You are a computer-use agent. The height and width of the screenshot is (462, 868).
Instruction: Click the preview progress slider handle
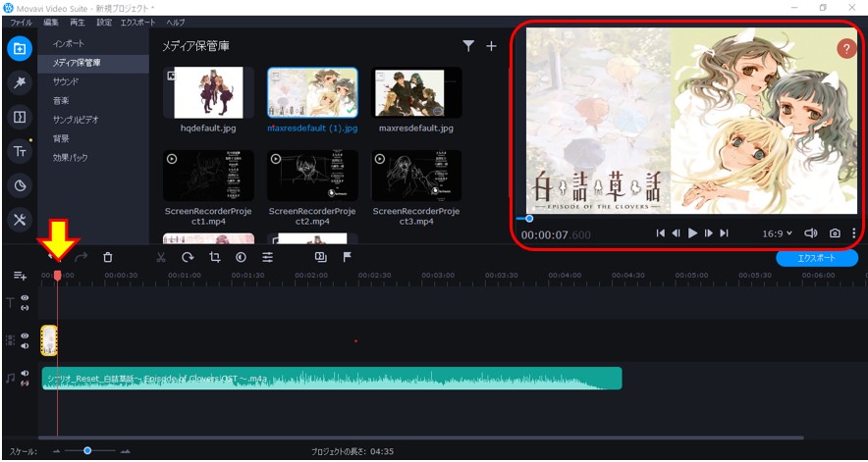[x=528, y=219]
